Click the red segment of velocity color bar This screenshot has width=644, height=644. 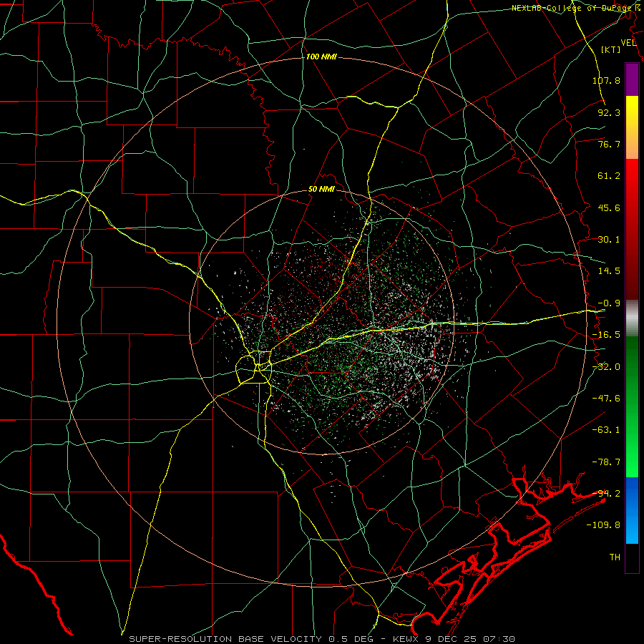click(x=632, y=229)
